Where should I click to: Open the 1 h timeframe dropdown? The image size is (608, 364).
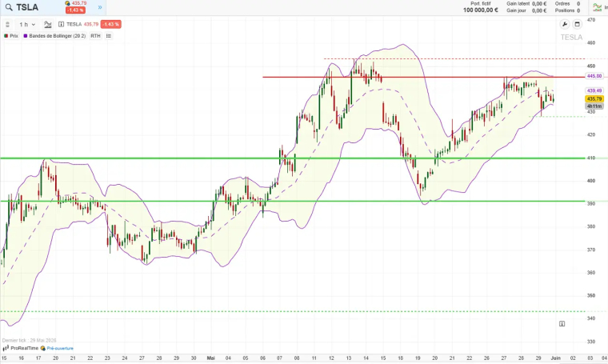click(27, 25)
